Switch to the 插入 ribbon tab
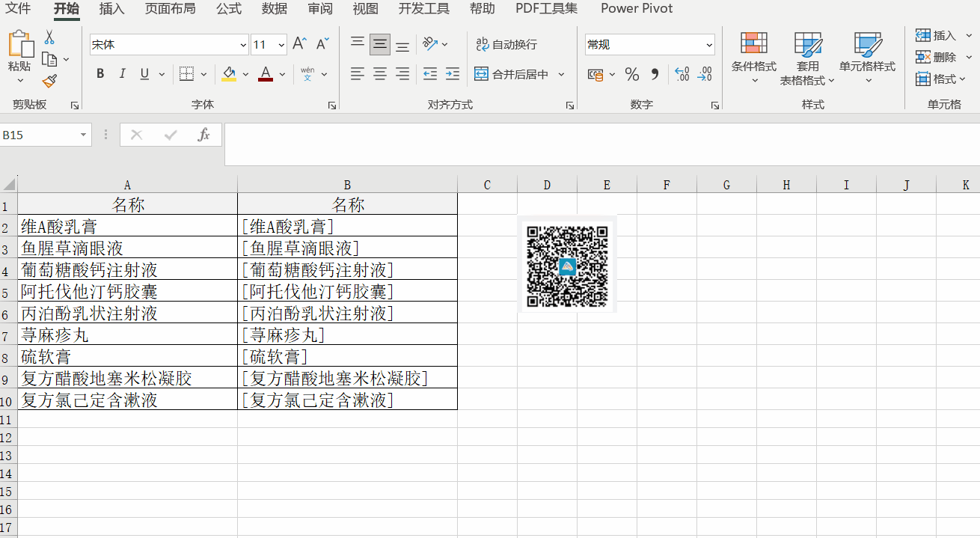This screenshot has width=980, height=538. pos(111,9)
